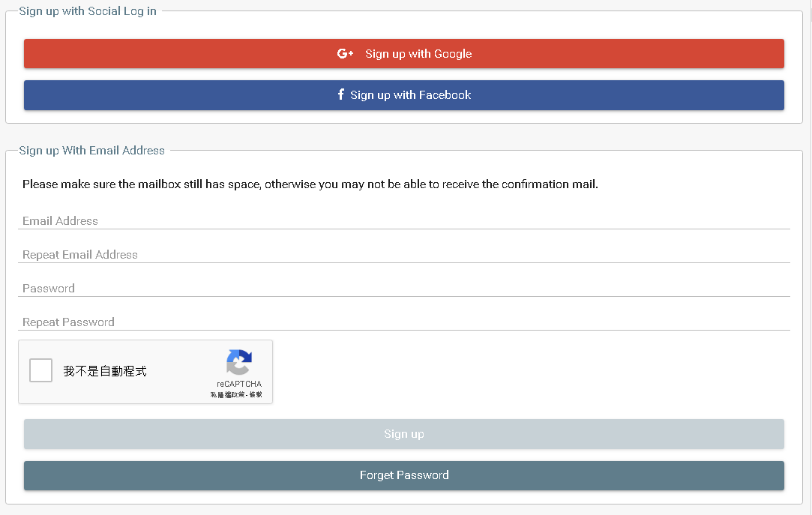
Task: Select the Password input field
Action: tap(403, 289)
